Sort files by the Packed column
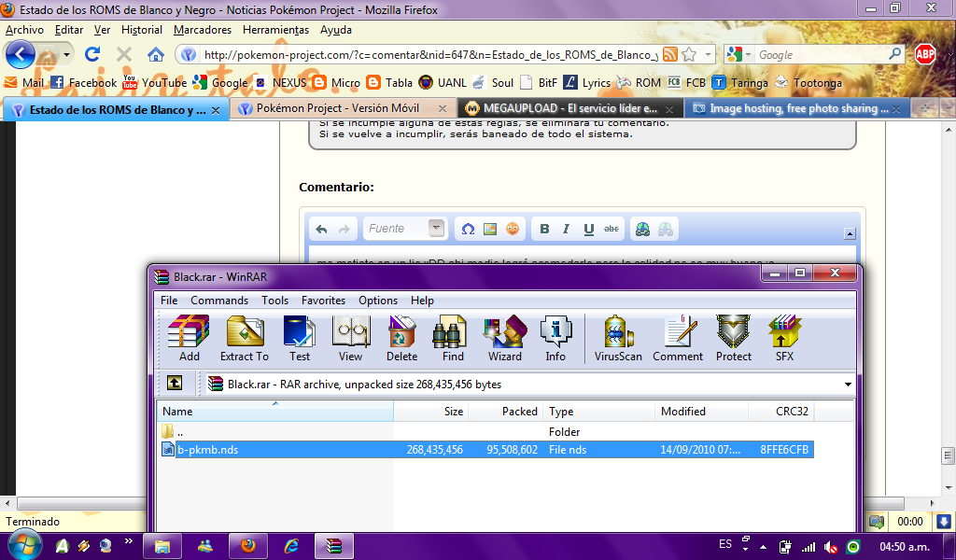This screenshot has width=956, height=560. click(519, 412)
